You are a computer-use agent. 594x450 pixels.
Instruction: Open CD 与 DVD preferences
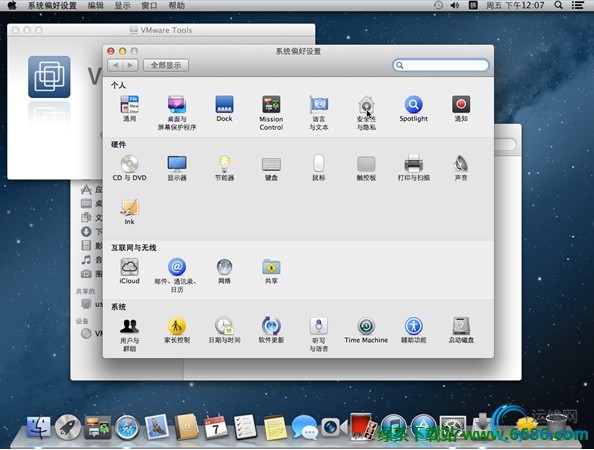click(x=129, y=168)
